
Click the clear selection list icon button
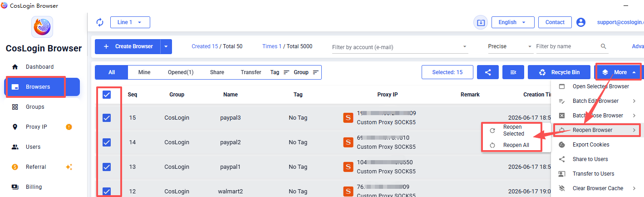pyautogui.click(x=513, y=72)
